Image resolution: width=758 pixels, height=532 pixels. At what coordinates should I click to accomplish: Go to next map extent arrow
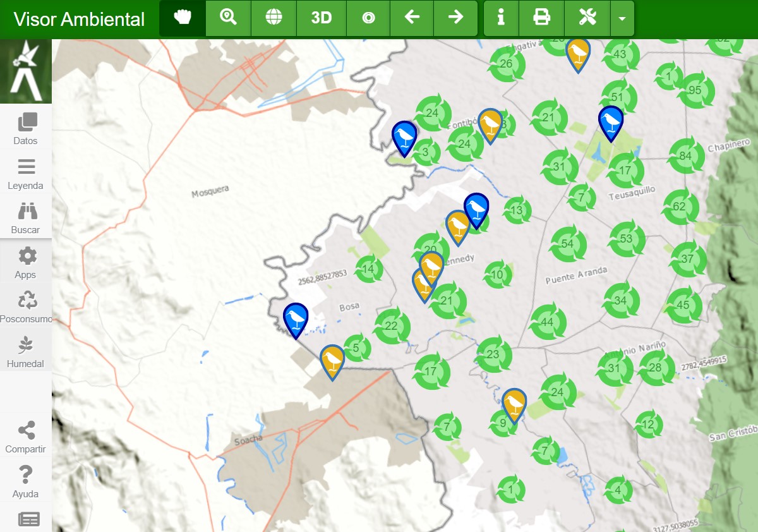tap(455, 18)
